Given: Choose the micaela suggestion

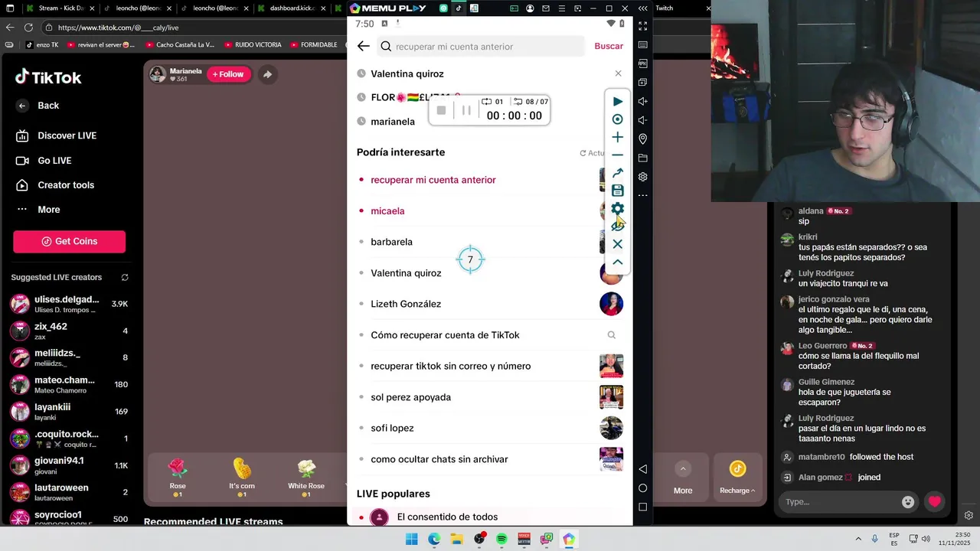Looking at the screenshot, I should coord(387,211).
